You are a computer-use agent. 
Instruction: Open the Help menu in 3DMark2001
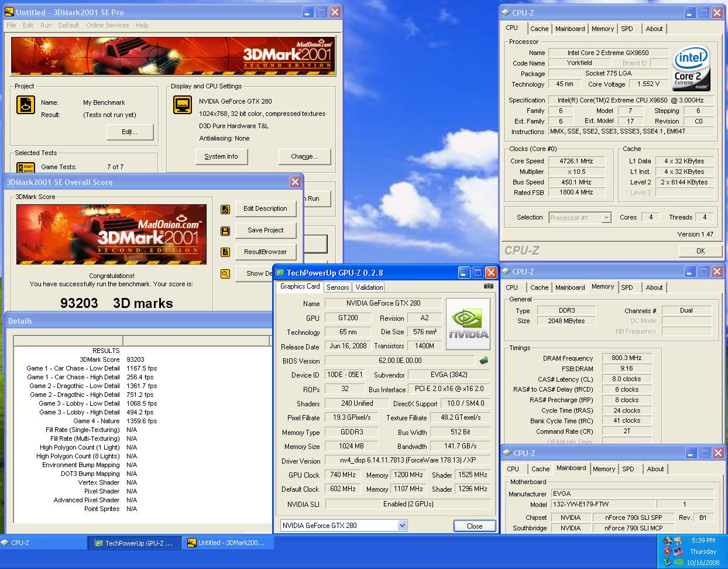click(x=142, y=25)
